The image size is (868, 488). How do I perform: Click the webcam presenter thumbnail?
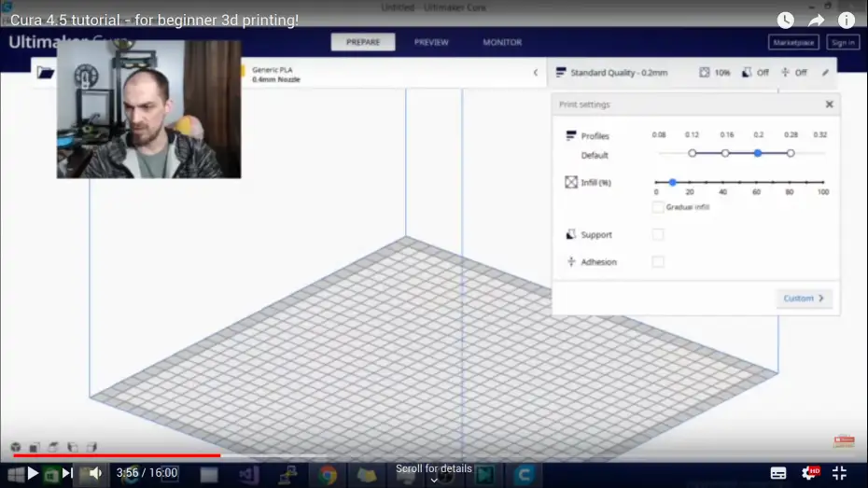pyautogui.click(x=149, y=109)
